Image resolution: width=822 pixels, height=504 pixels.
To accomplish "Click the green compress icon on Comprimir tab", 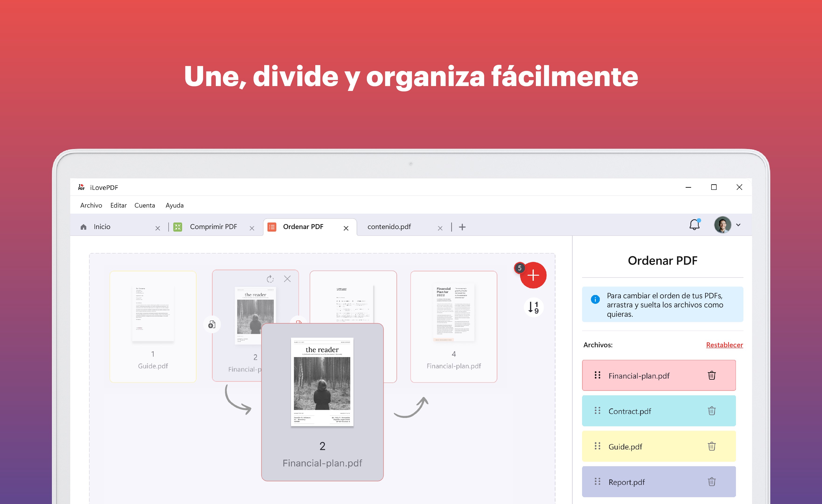I will 177,227.
